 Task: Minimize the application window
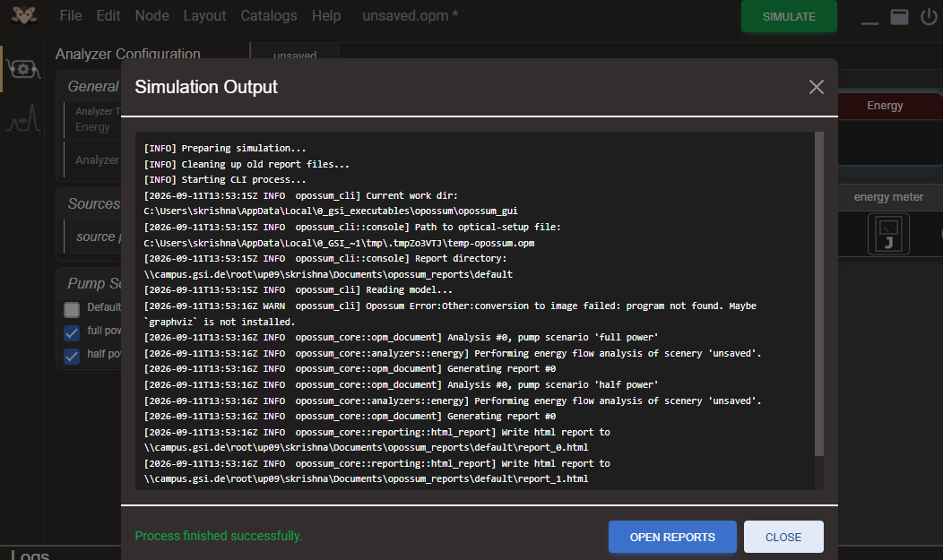[x=869, y=22]
